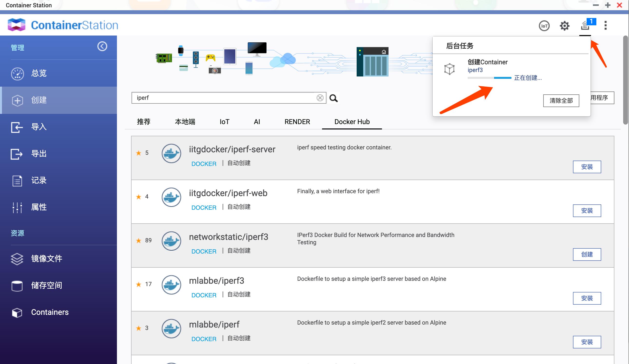Open 储存空间 volumes in sidebar
Screen dimensions: 629x364
47,285
